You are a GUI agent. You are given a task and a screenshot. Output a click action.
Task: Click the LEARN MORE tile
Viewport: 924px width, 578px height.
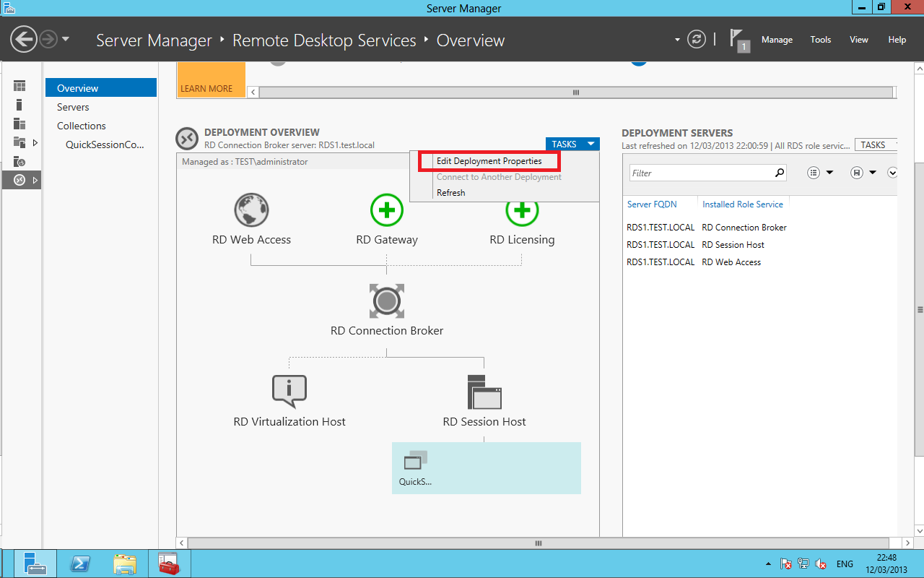click(211, 79)
